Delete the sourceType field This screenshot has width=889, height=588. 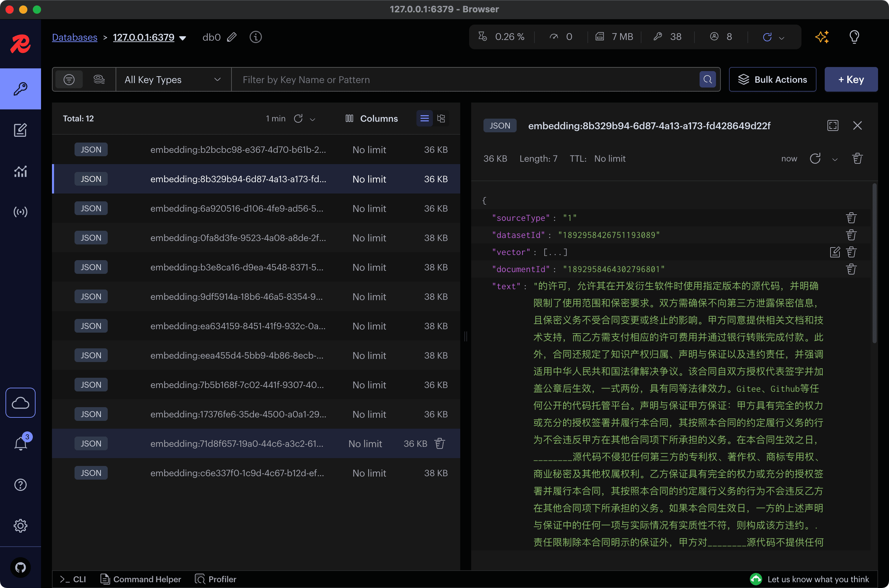click(851, 218)
